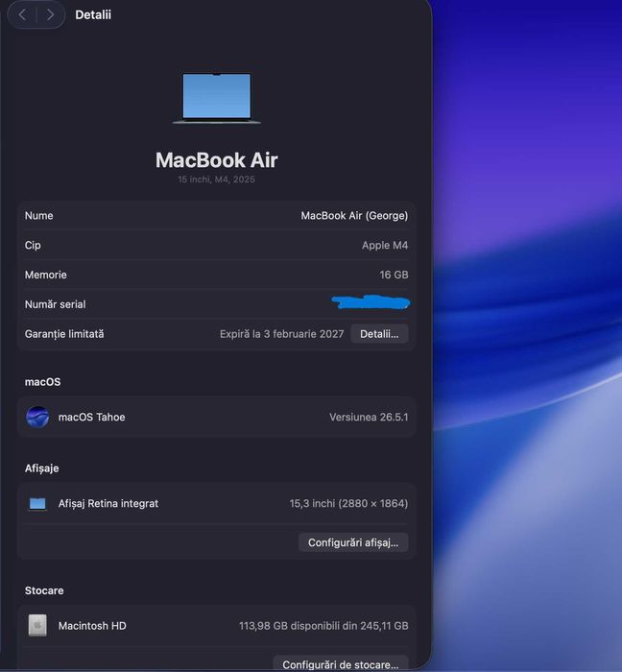This screenshot has width=622, height=672.
Task: Click the Memorie row label
Action: (x=46, y=275)
